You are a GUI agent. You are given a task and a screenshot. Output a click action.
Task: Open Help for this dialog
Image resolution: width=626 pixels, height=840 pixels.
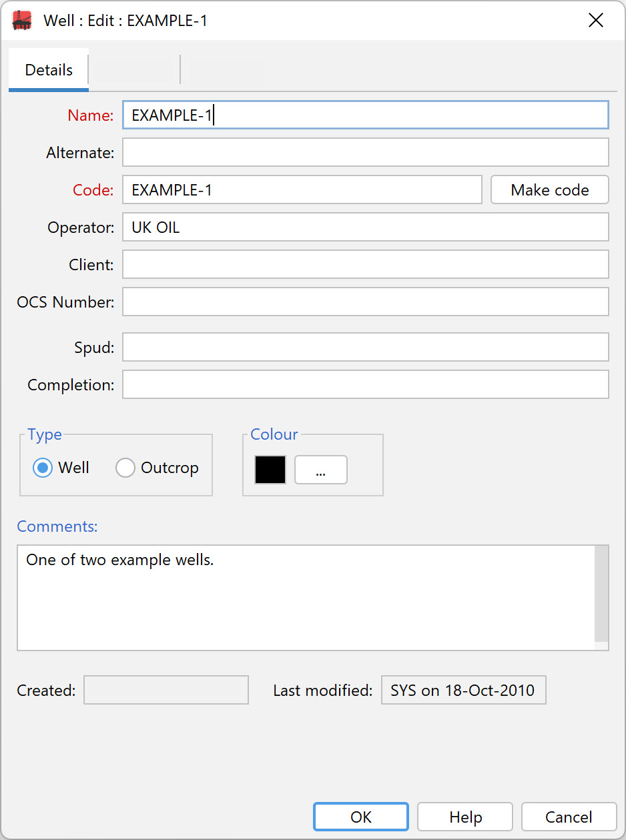click(x=465, y=817)
